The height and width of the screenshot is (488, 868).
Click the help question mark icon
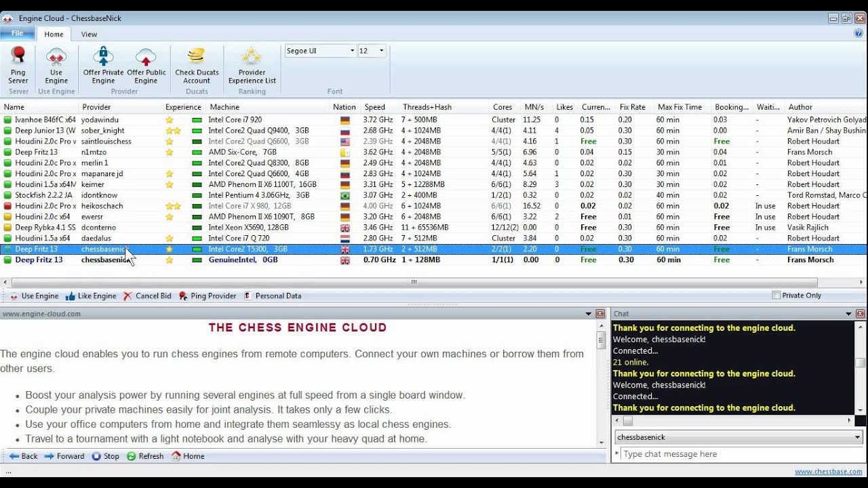(x=859, y=33)
